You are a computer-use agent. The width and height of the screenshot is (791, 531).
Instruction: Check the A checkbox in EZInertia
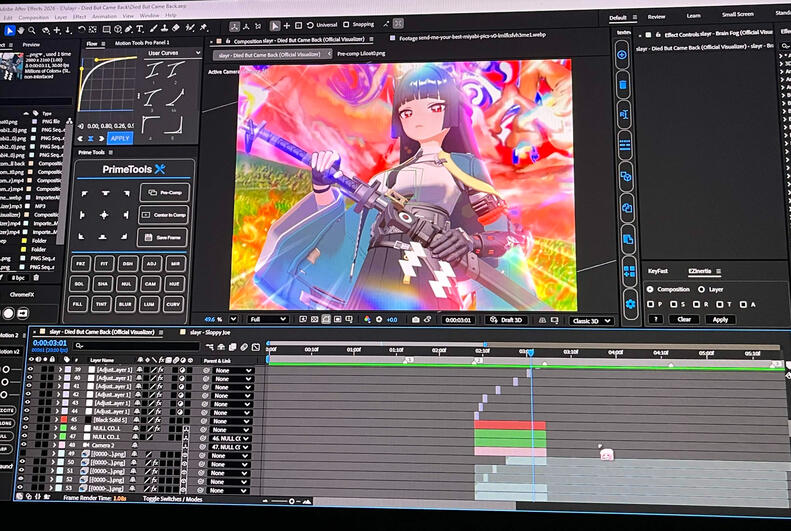743,304
